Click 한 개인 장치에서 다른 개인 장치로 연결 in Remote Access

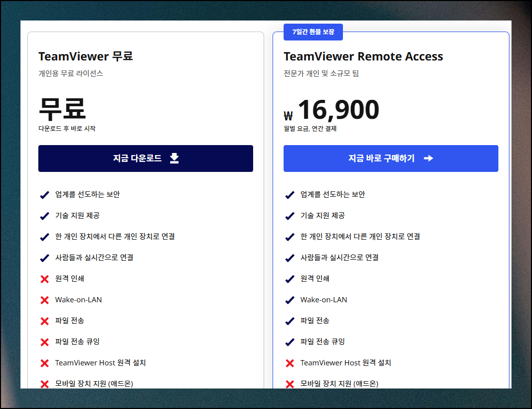point(360,237)
